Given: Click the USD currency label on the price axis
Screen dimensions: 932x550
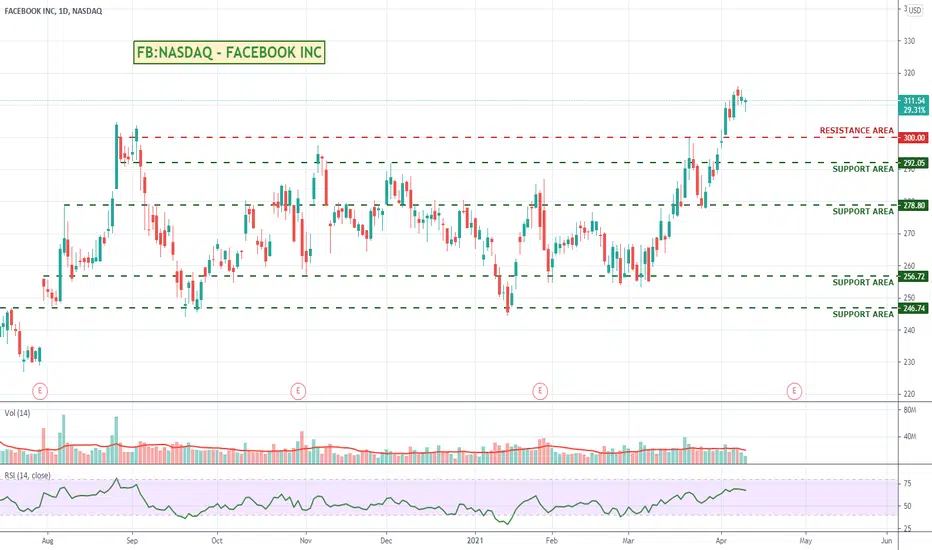Looking at the screenshot, I should 914,10.
